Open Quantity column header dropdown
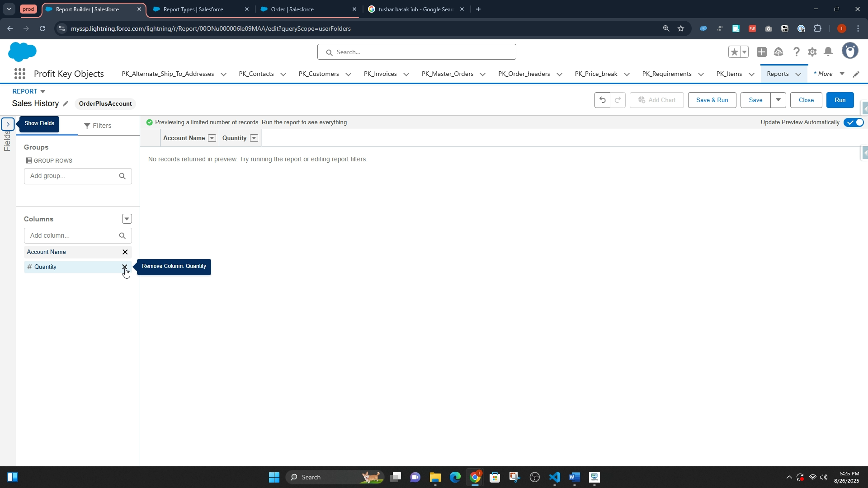 254,138
